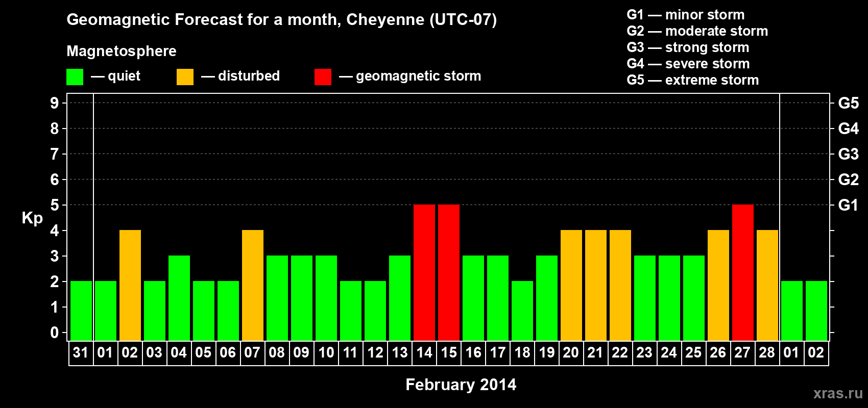Select the orange bar for February 22

(620, 285)
